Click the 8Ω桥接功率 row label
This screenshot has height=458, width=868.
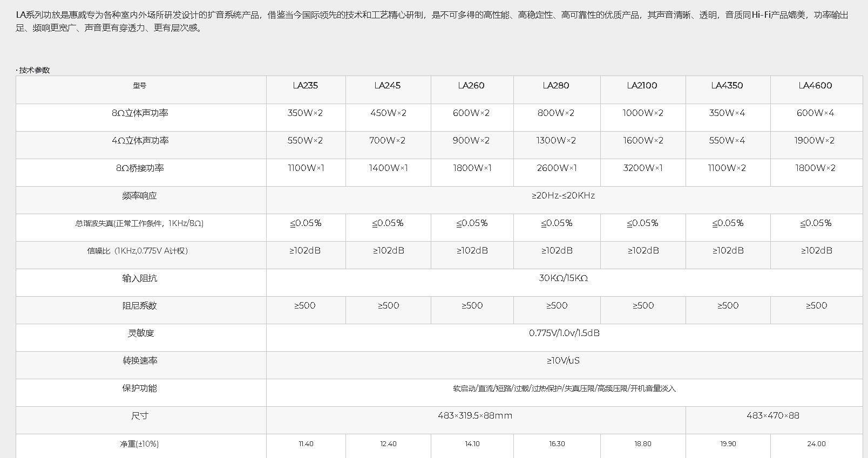click(x=140, y=168)
